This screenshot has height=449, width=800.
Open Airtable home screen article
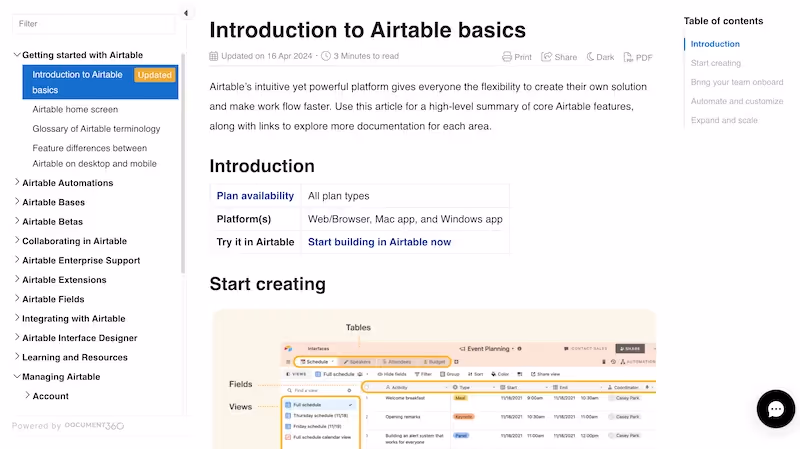75,109
